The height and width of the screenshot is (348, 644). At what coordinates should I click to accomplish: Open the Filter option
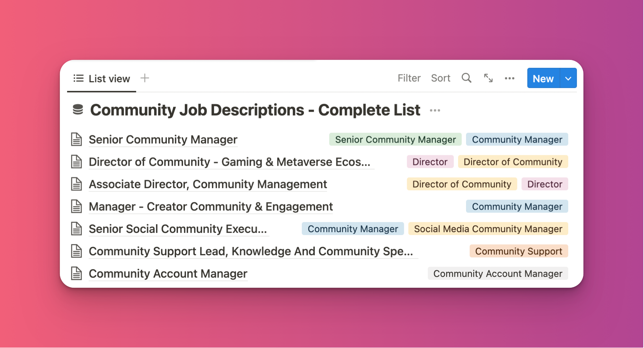click(409, 78)
